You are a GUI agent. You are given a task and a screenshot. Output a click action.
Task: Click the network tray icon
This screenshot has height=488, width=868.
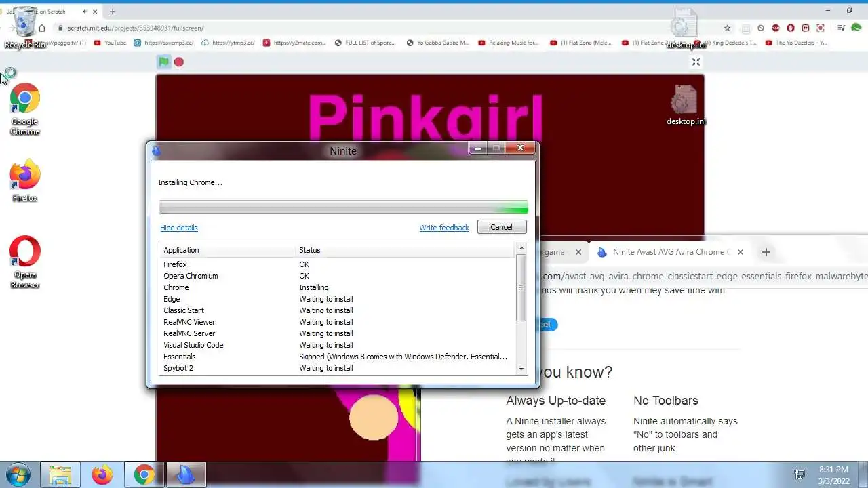click(800, 474)
